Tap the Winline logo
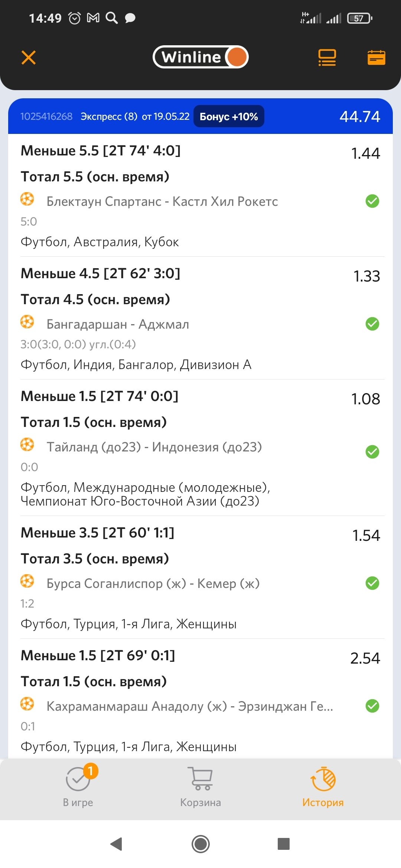This screenshot has width=401, height=868. (200, 57)
